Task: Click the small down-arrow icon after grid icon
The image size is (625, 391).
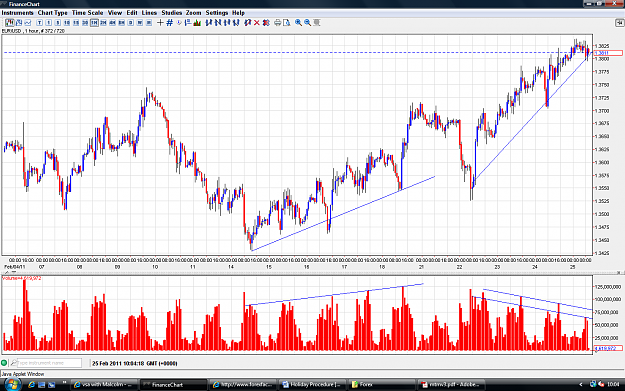Action: (179, 23)
